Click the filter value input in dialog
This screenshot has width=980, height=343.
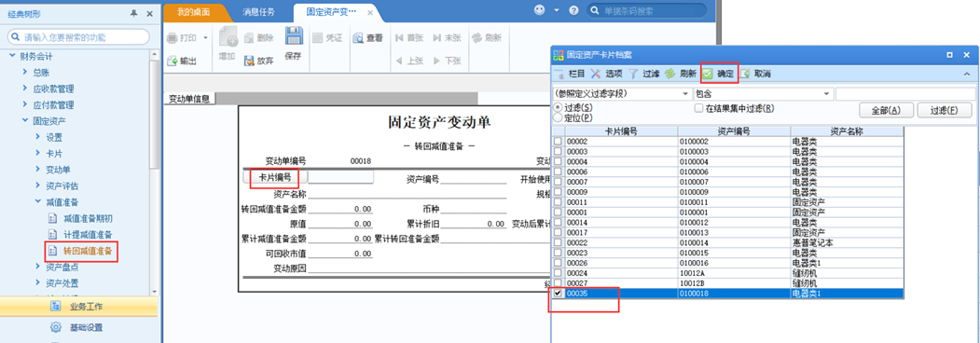pos(905,94)
